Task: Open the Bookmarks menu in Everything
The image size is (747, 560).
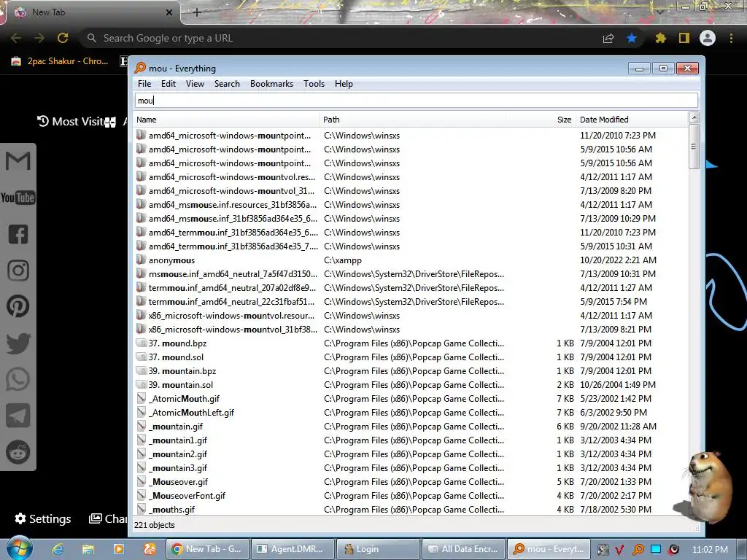Action: [x=271, y=84]
